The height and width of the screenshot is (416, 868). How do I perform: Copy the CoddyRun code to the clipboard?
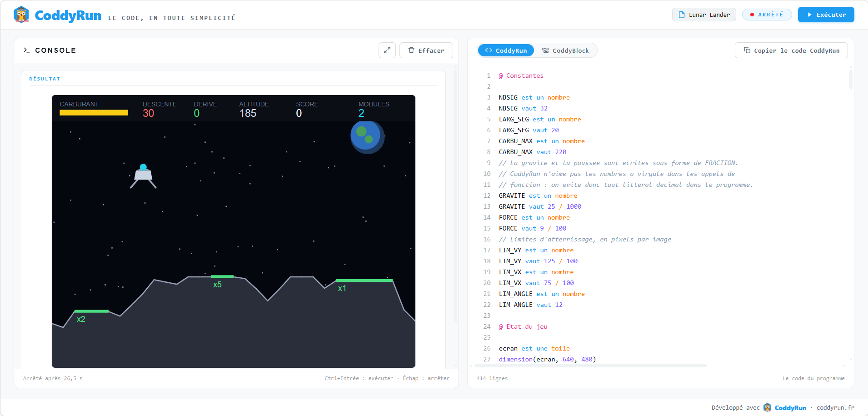pyautogui.click(x=791, y=50)
